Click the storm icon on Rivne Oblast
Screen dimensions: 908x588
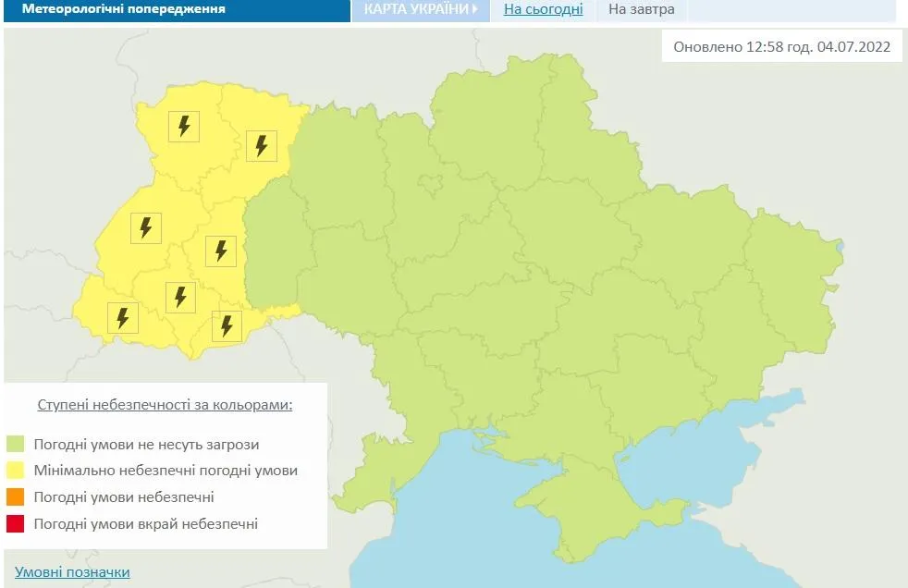(262, 144)
